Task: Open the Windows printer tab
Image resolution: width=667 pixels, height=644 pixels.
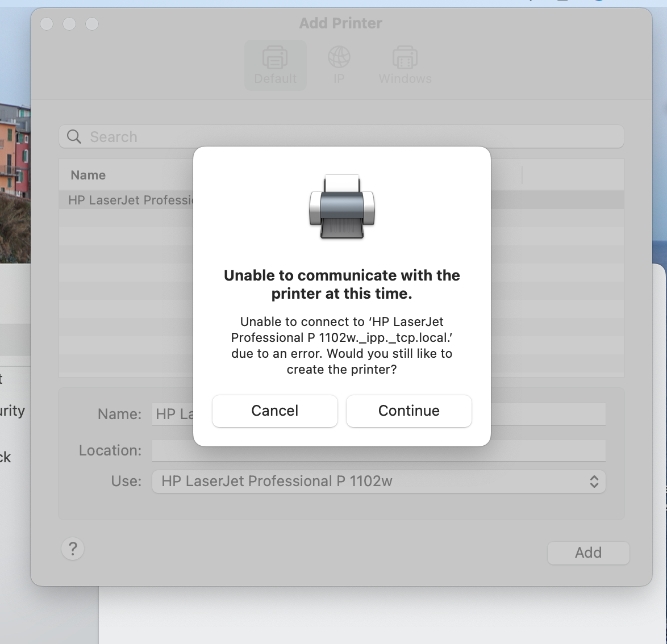Action: point(405,65)
